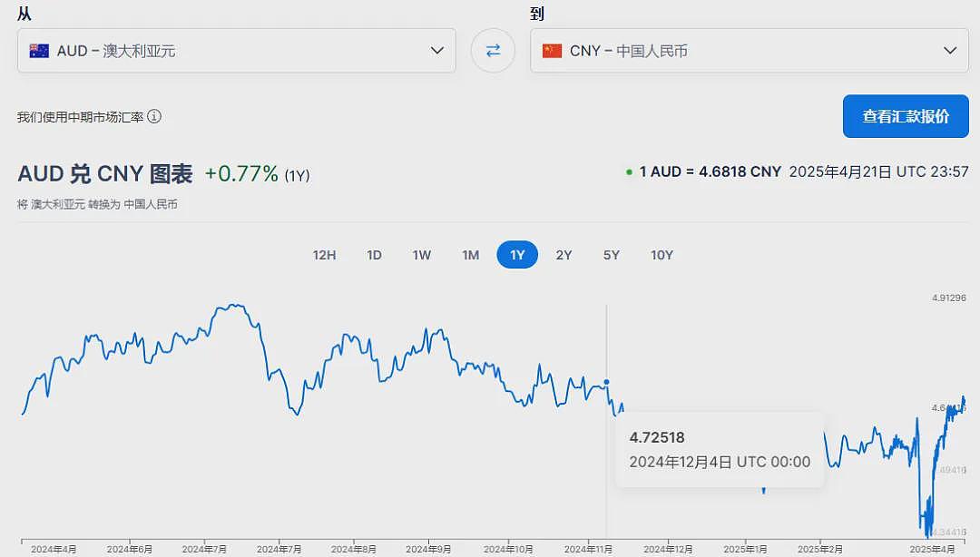This screenshot has width=980, height=557.
Task: Open the 从 currency selector box
Action: point(236,50)
